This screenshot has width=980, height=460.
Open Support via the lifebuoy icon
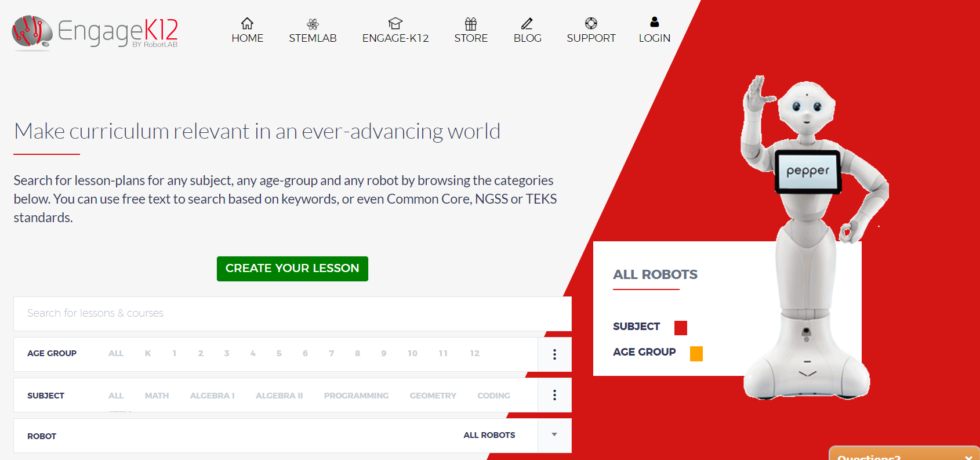[591, 23]
